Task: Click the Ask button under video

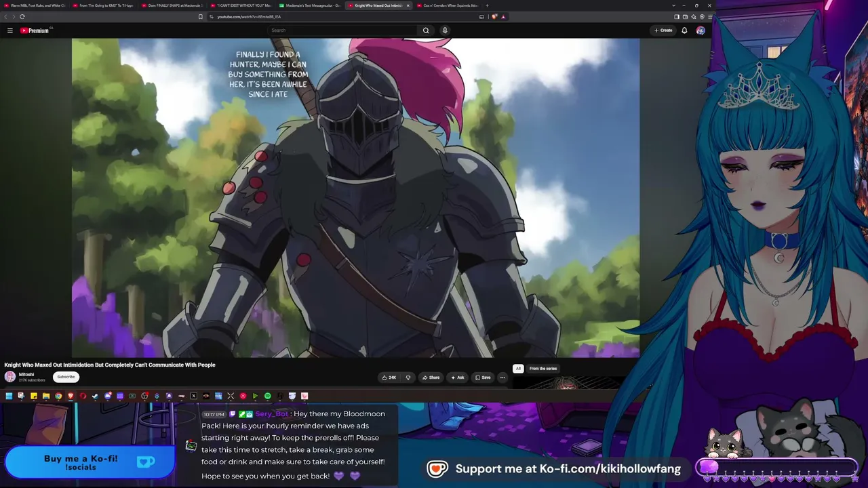Action: coord(458,378)
